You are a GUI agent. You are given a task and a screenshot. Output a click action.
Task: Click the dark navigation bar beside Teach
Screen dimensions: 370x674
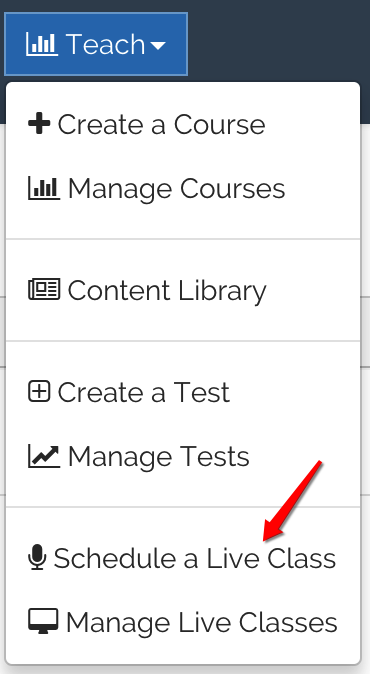pyautogui.click(x=278, y=41)
